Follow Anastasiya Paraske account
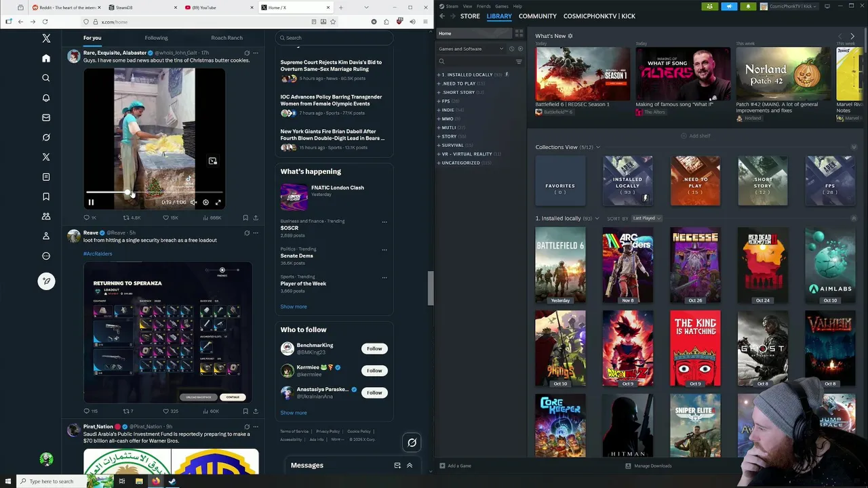Screen dimensions: 868x488 [x=374, y=392]
